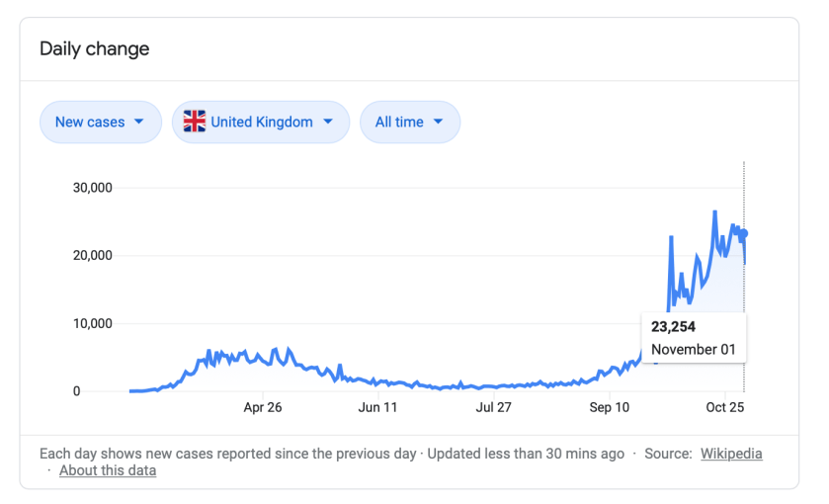Follow the About this data link

108,470
